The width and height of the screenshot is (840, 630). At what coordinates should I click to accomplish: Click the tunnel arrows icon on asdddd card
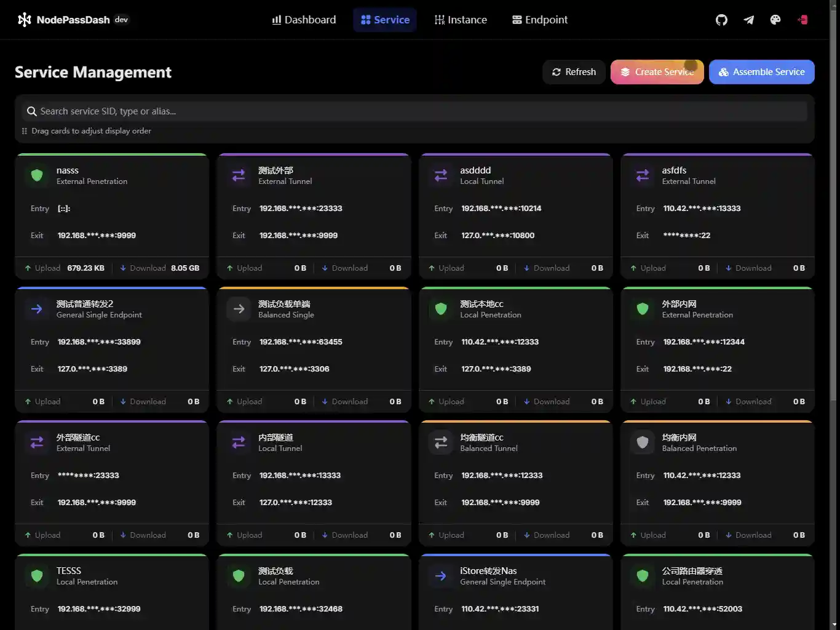[x=441, y=175]
